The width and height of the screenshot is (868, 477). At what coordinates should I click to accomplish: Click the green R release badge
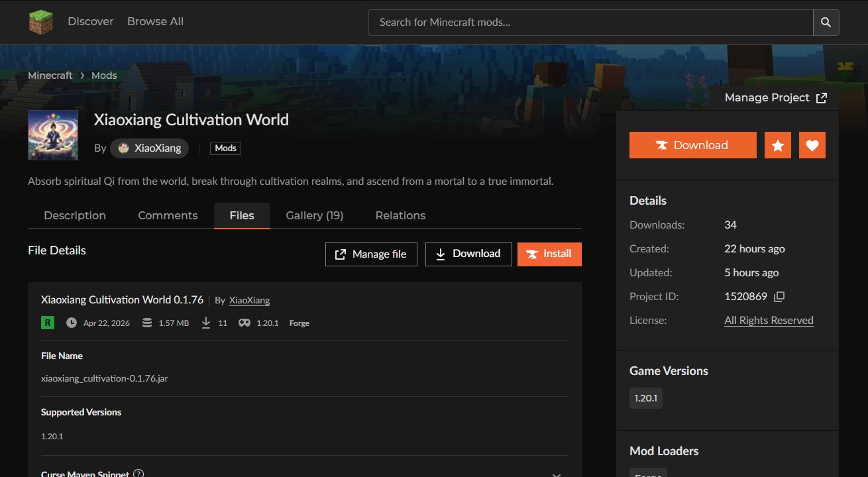click(x=48, y=323)
